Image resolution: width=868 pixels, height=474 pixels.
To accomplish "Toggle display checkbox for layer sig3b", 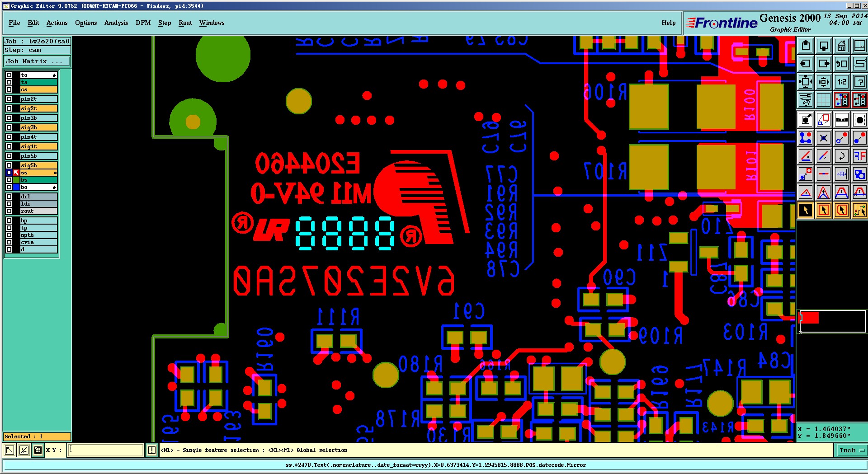I will coord(9,127).
